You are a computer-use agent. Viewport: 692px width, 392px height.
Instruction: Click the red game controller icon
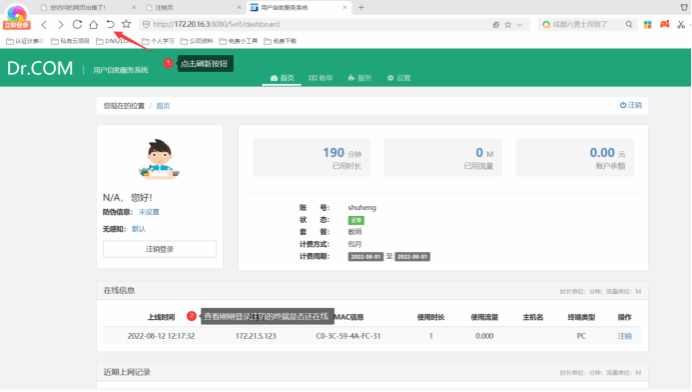pyautogui.click(x=665, y=24)
